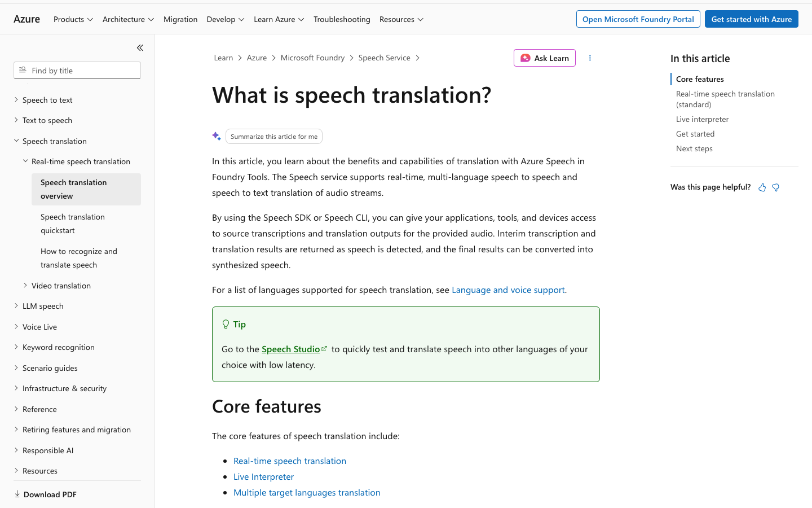This screenshot has width=812, height=508.
Task: Open the Learn Azure dropdown menu
Action: tap(279, 19)
